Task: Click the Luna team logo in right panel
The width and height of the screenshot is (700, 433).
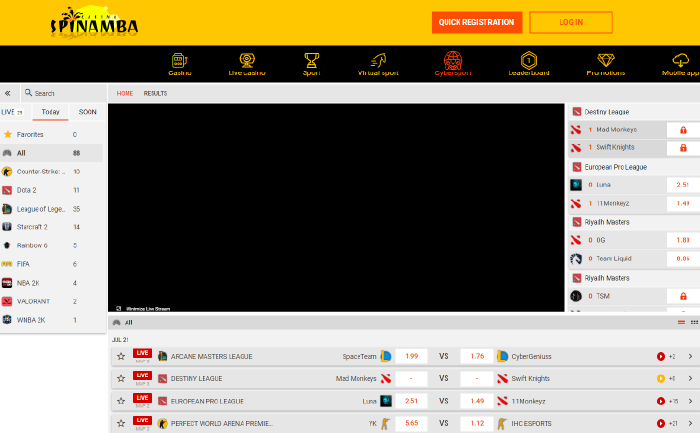Action: click(576, 184)
